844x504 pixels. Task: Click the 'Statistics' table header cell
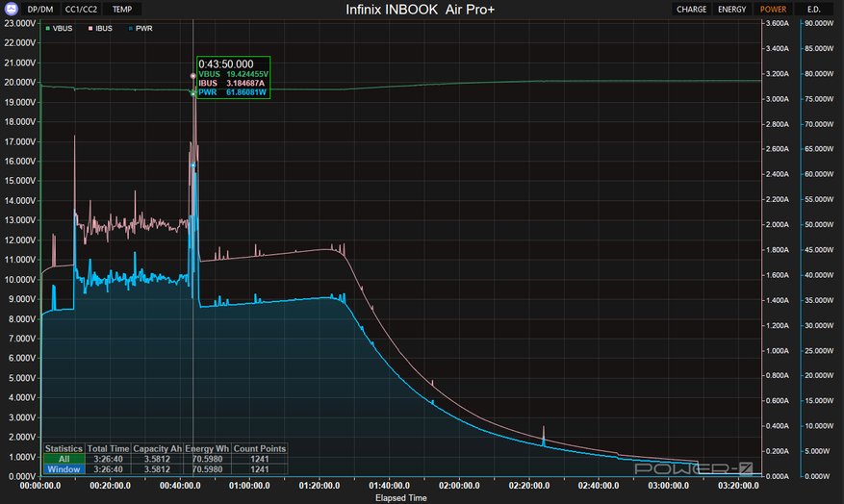click(64, 448)
